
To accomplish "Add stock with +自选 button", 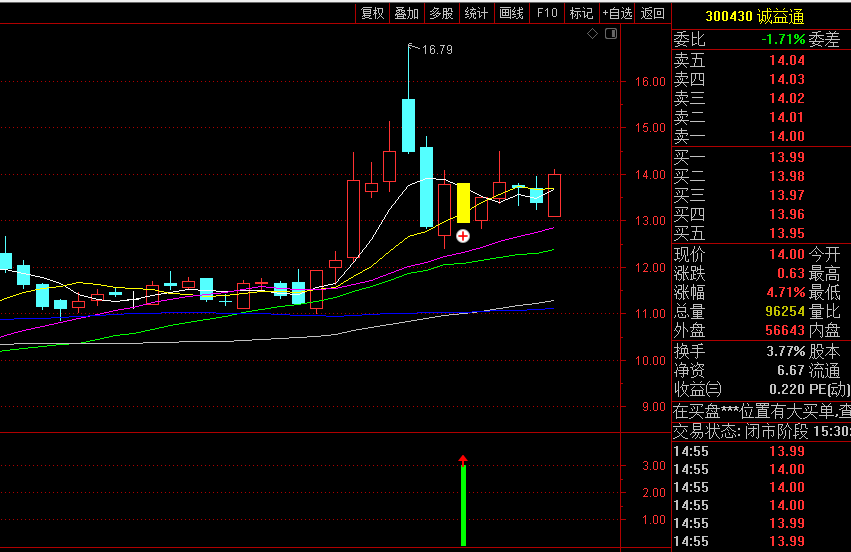I will tap(617, 13).
